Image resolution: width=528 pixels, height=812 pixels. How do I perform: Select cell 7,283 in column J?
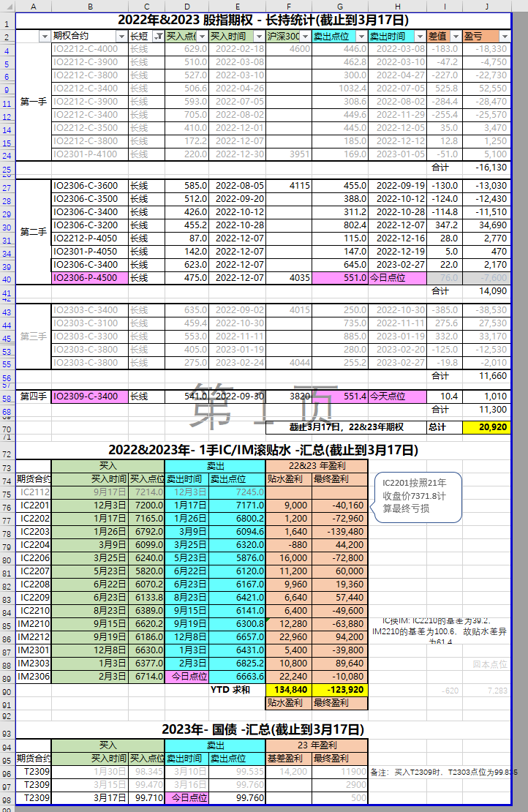[486, 691]
